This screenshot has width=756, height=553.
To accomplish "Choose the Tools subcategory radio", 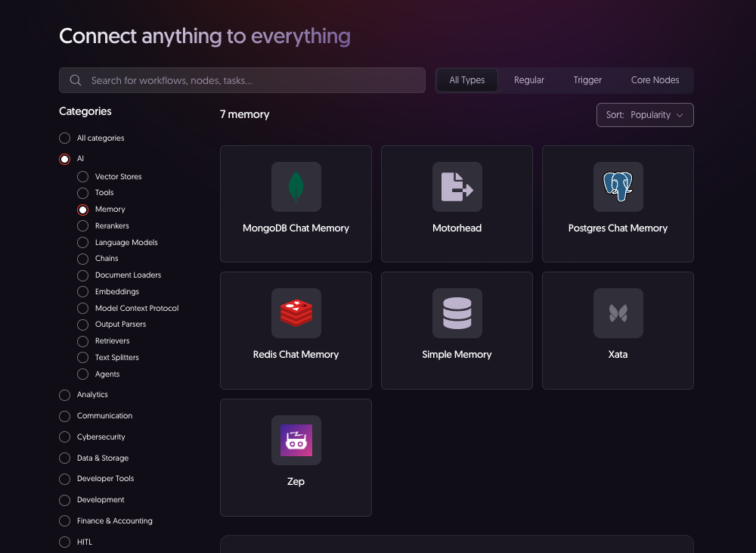I will (x=83, y=193).
